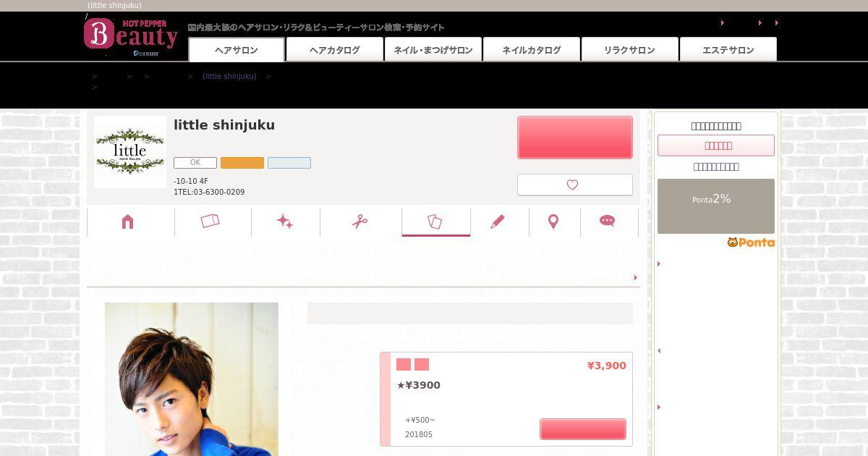
Task: Click the heart favorite button
Action: tap(575, 185)
